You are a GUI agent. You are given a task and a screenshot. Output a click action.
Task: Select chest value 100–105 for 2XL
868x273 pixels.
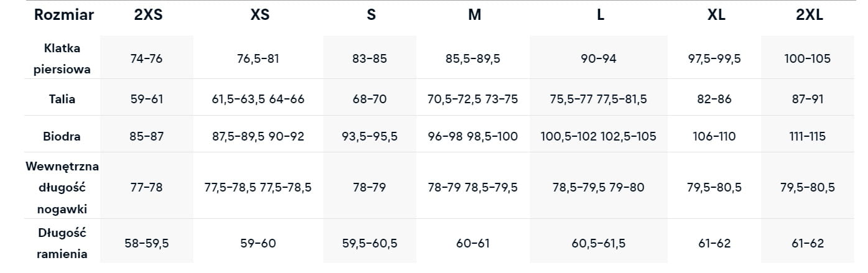808,59
